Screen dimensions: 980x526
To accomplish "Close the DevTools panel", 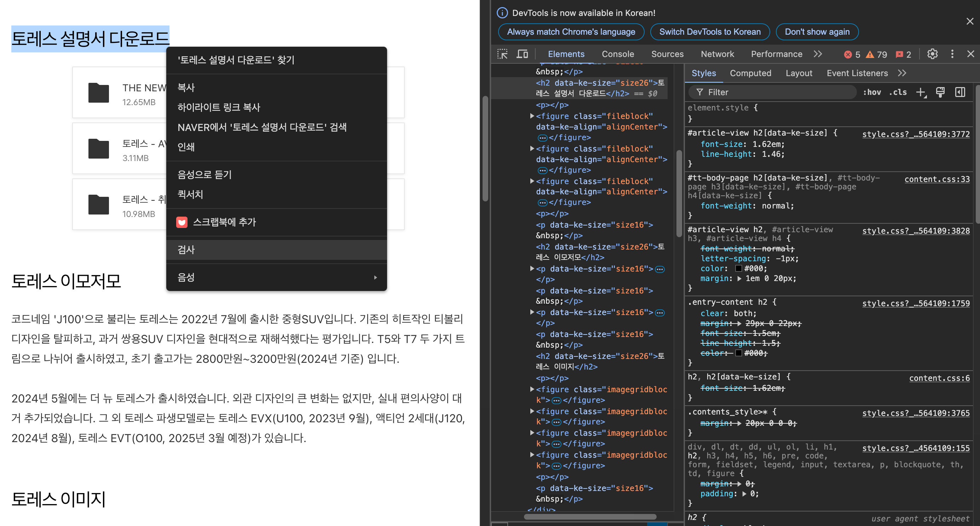I will click(x=970, y=54).
